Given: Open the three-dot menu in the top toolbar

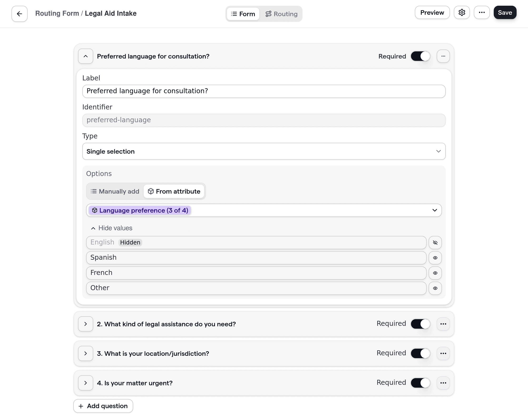Looking at the screenshot, I should click(482, 13).
